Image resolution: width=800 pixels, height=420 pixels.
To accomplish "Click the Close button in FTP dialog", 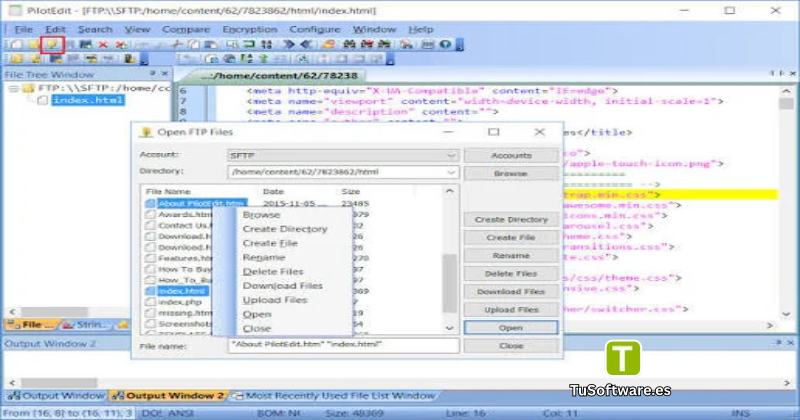I will 511,345.
